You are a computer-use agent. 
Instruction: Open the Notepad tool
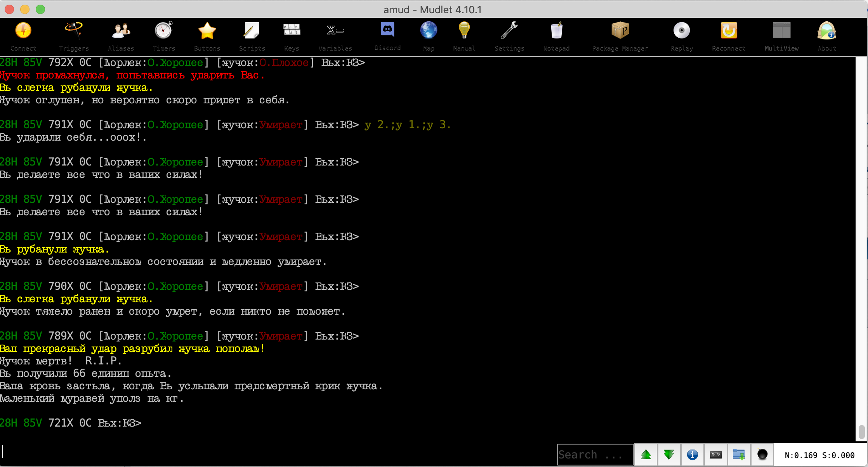556,36
